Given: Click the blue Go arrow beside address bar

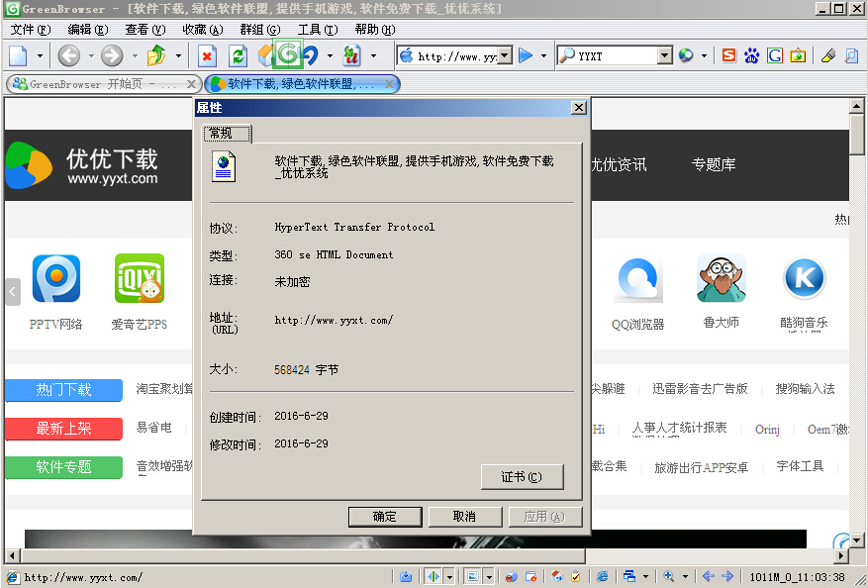Looking at the screenshot, I should tap(526, 55).
